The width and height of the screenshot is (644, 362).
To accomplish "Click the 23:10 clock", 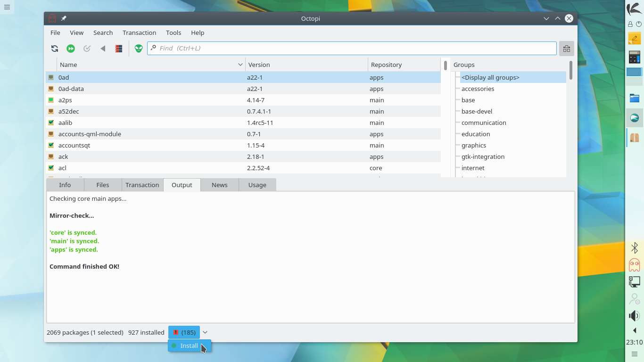I will (635, 342).
